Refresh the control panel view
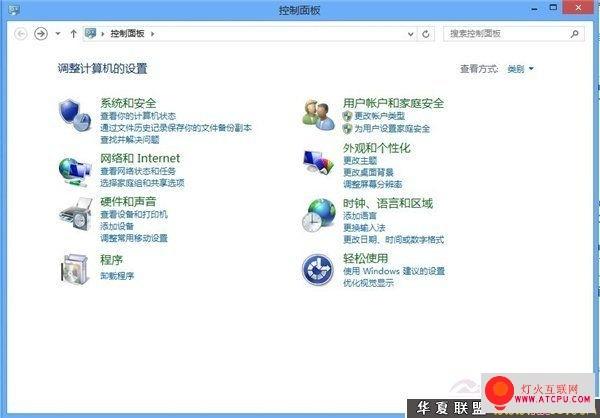This screenshot has width=600, height=418. tap(426, 34)
